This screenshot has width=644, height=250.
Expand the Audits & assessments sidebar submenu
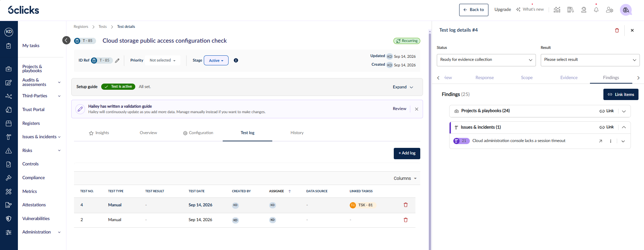(59, 83)
